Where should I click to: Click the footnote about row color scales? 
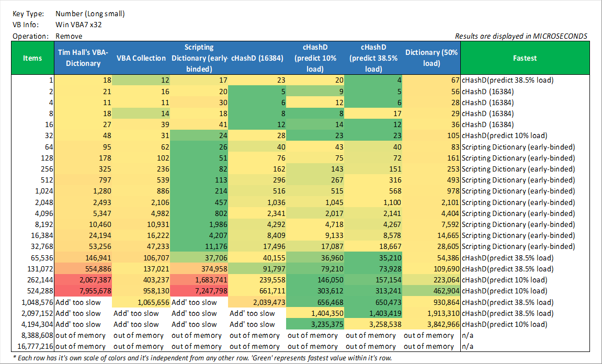(x=202, y=358)
